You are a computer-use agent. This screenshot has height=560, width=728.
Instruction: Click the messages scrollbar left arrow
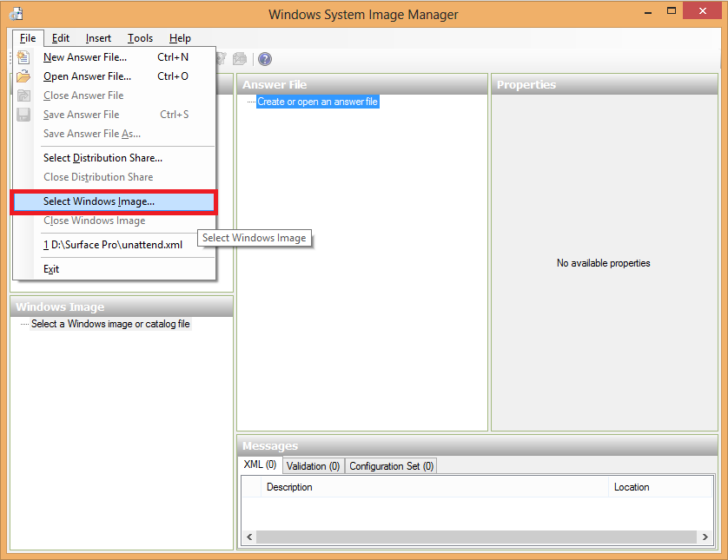[x=249, y=537]
